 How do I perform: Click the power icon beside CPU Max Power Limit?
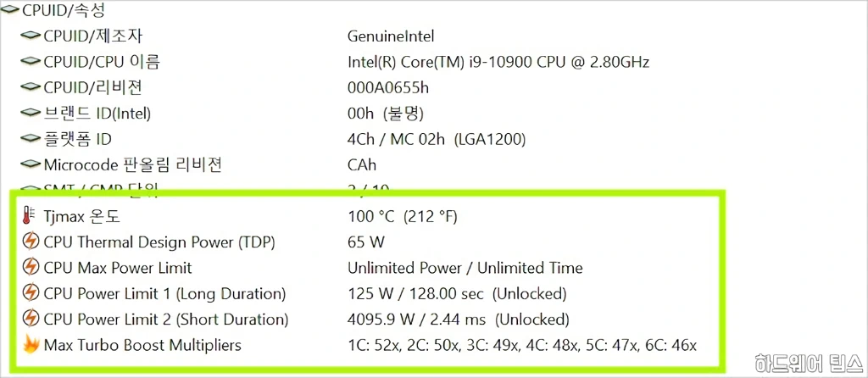click(31, 268)
